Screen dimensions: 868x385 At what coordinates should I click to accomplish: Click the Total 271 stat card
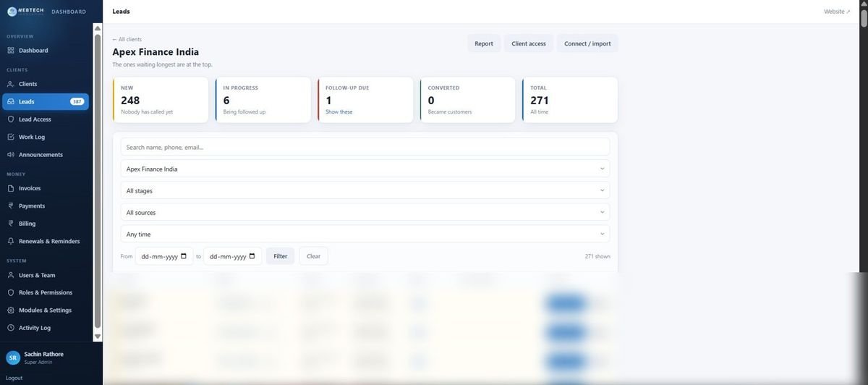570,100
